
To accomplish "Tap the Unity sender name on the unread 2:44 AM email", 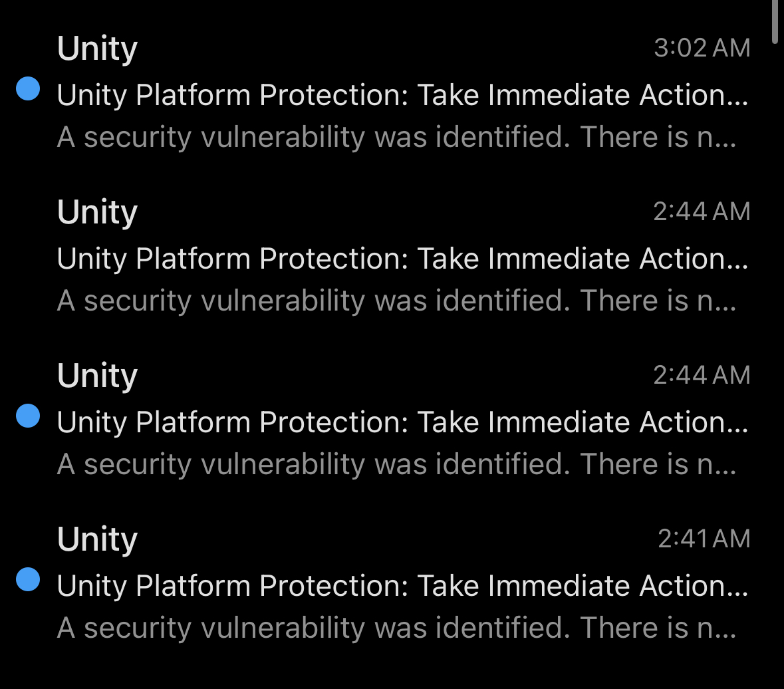I will point(97,376).
